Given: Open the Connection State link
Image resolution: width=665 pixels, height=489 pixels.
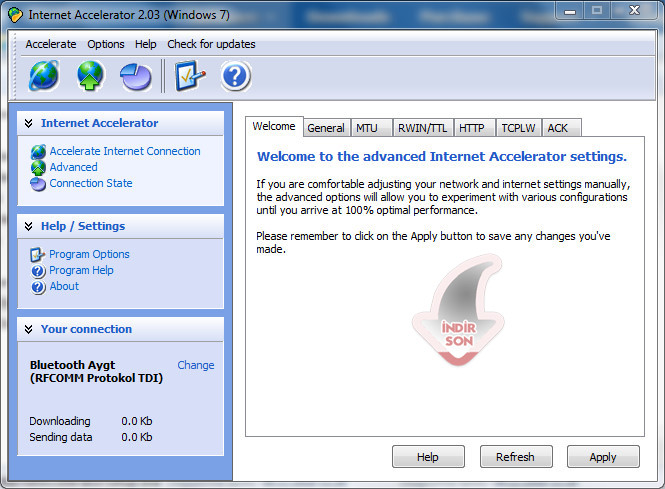Looking at the screenshot, I should pos(91,184).
